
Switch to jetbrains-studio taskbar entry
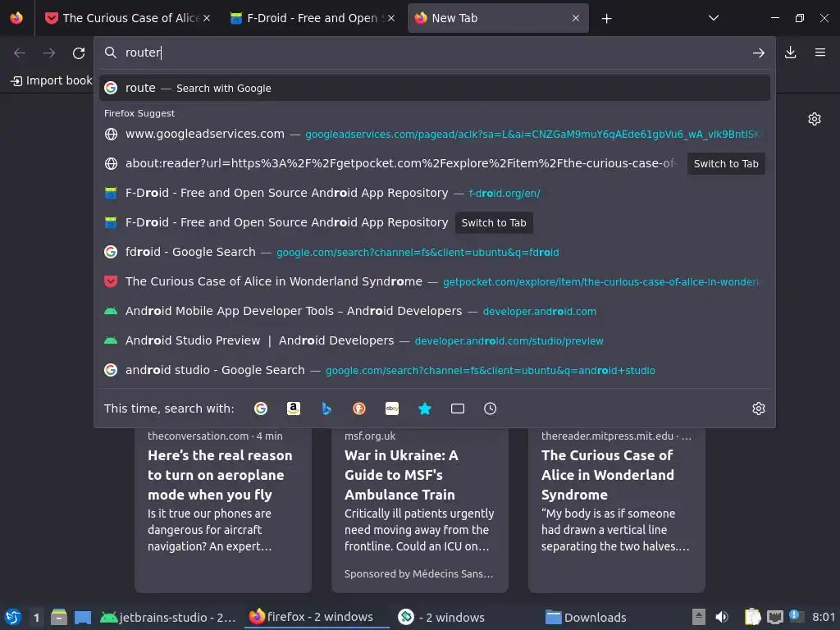tap(168, 617)
